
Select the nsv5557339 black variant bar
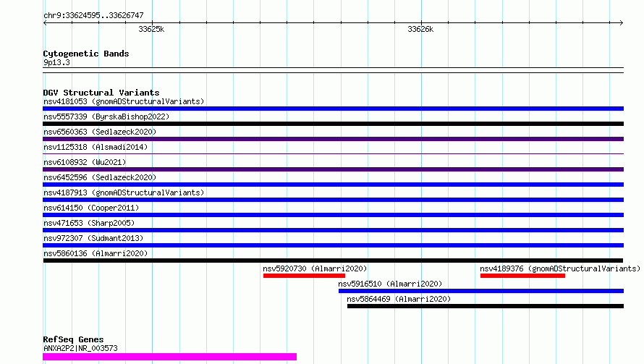333,124
